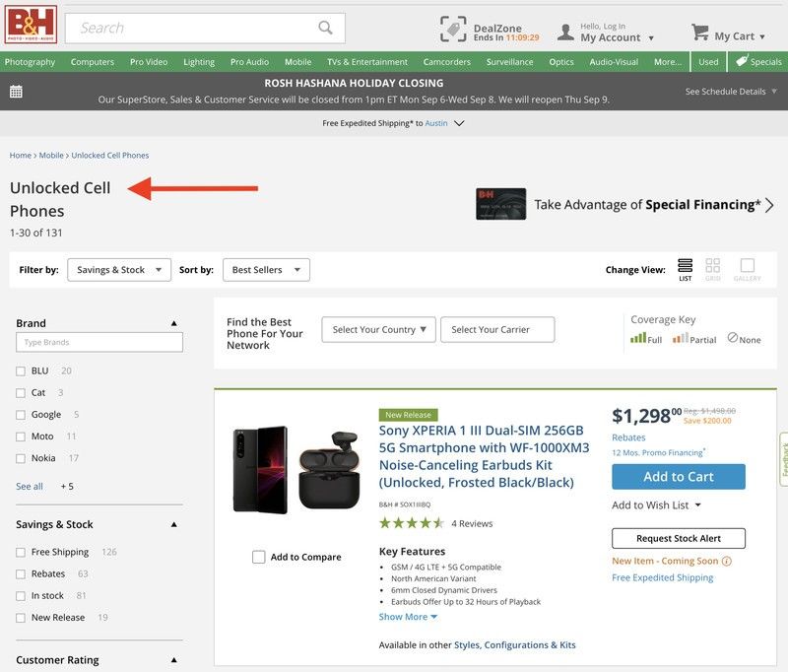Click the Type Brands input field
Screen dimensions: 788x672
(99, 343)
